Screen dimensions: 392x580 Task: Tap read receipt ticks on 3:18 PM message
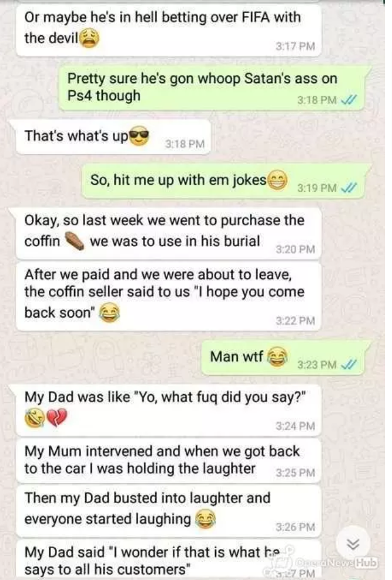coord(349,100)
